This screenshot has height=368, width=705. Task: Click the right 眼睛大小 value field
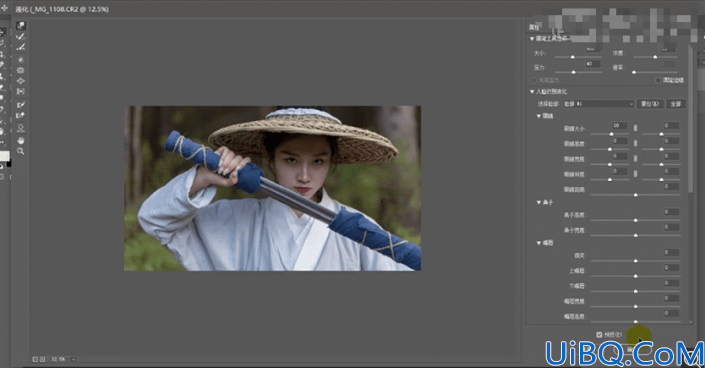pos(671,126)
